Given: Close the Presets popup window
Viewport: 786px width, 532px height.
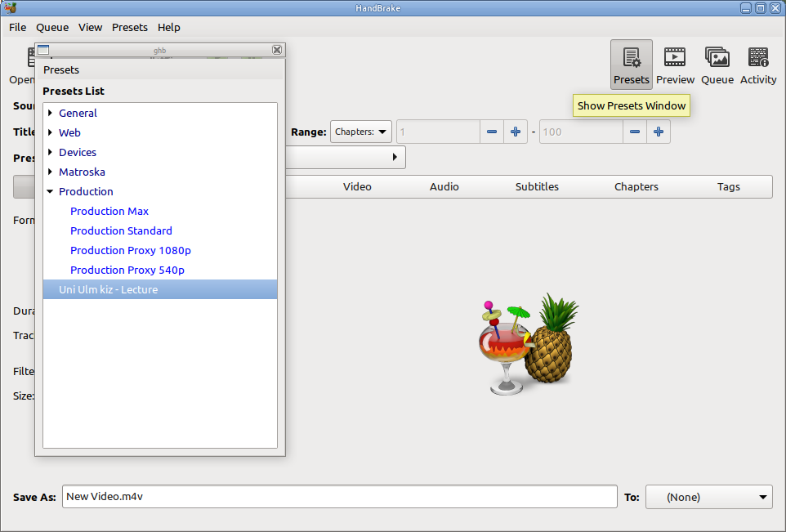Looking at the screenshot, I should 277,50.
